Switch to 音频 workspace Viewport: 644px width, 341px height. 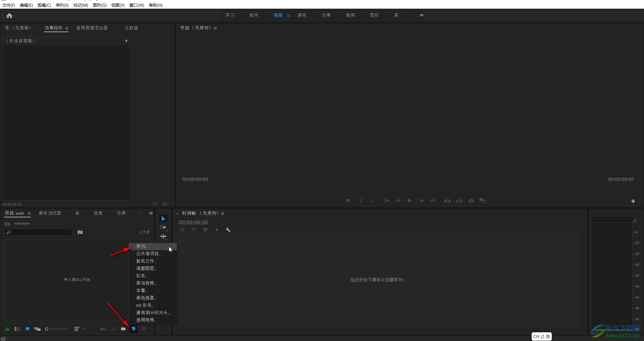coord(350,15)
